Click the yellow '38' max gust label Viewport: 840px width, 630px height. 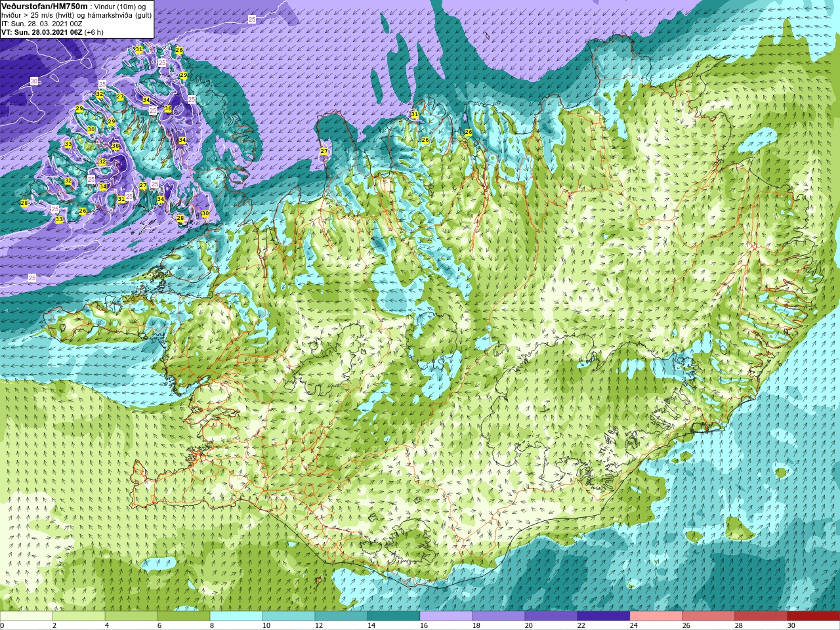pyautogui.click(x=115, y=146)
